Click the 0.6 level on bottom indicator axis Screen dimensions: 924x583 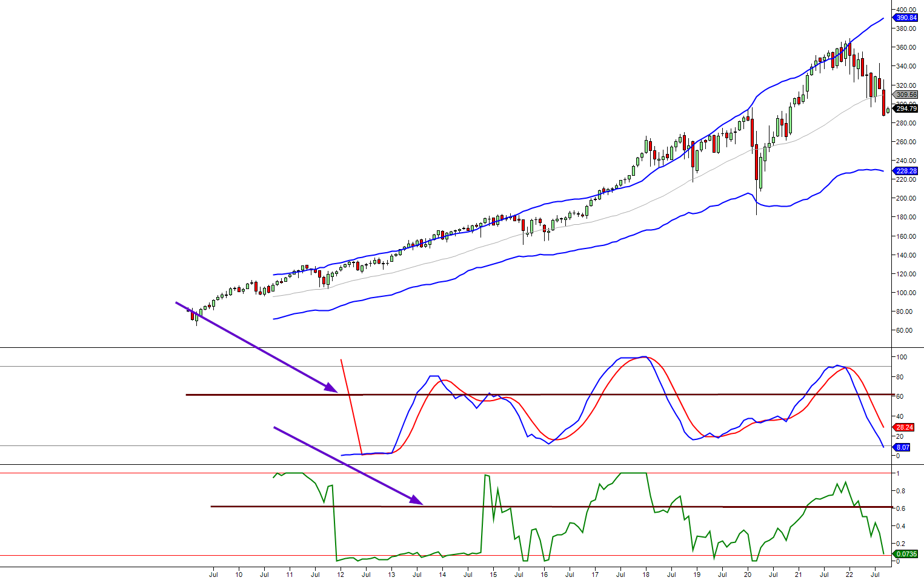click(901, 508)
